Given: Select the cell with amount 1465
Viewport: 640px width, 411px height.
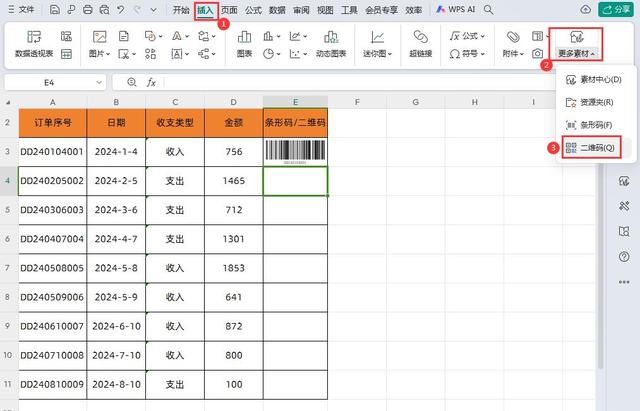Looking at the screenshot, I should coord(233,181).
